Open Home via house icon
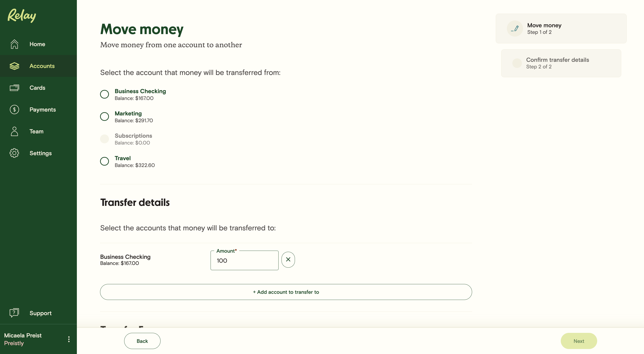The height and width of the screenshot is (354, 644). [x=14, y=44]
